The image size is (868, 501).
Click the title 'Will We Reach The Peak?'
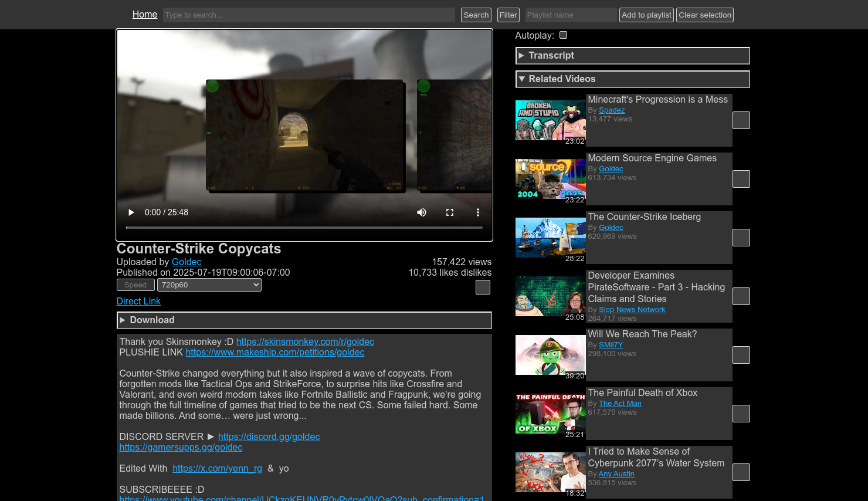click(x=643, y=334)
